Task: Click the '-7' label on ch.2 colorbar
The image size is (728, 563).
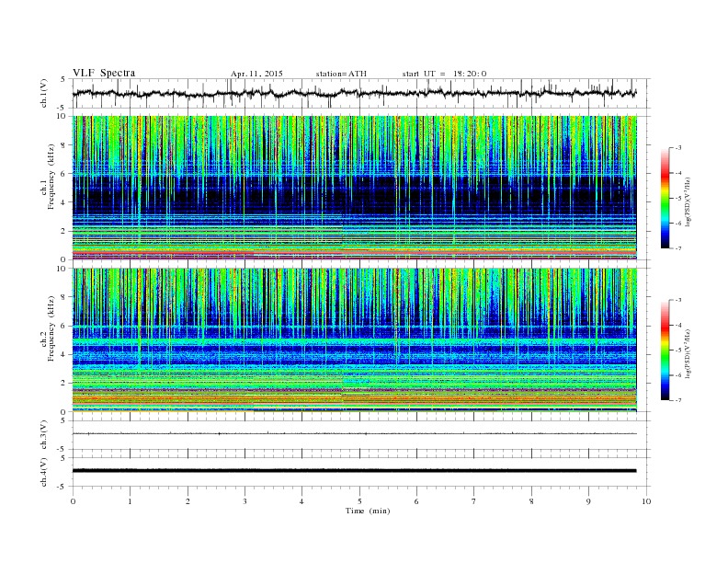Action: [x=677, y=400]
